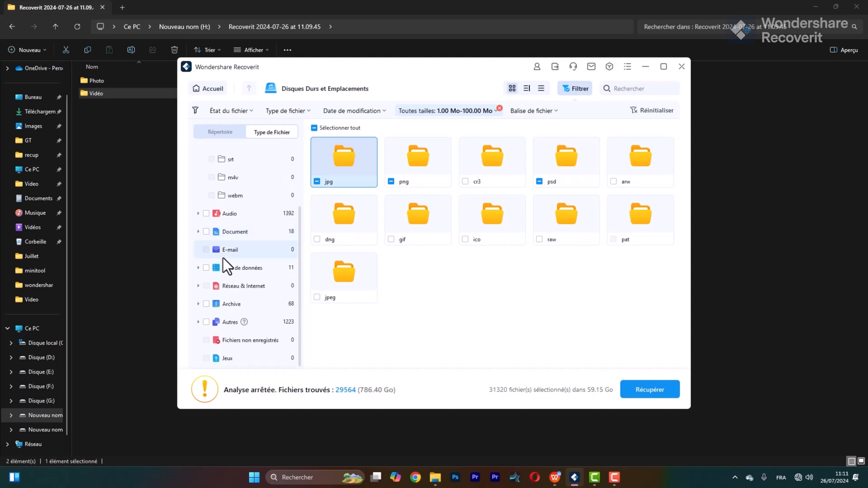Image resolution: width=868 pixels, height=488 pixels.
Task: Open the Recoverit hamburger list menu icon
Action: pos(627,66)
